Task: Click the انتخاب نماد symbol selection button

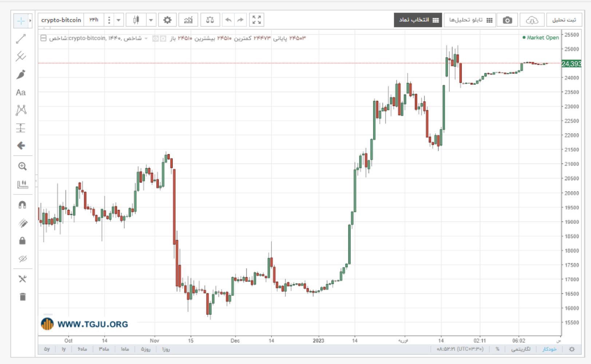Action: click(418, 20)
